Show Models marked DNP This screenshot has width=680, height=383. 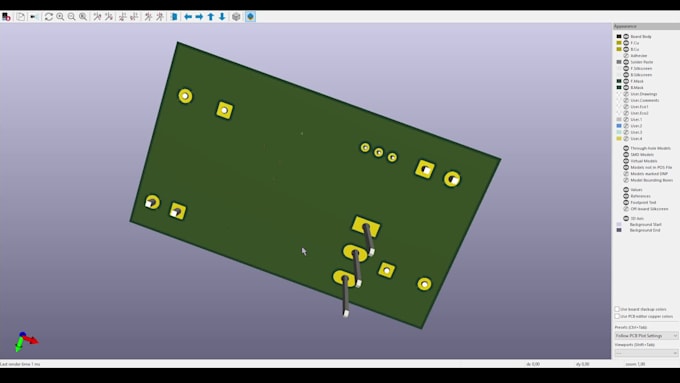click(626, 173)
